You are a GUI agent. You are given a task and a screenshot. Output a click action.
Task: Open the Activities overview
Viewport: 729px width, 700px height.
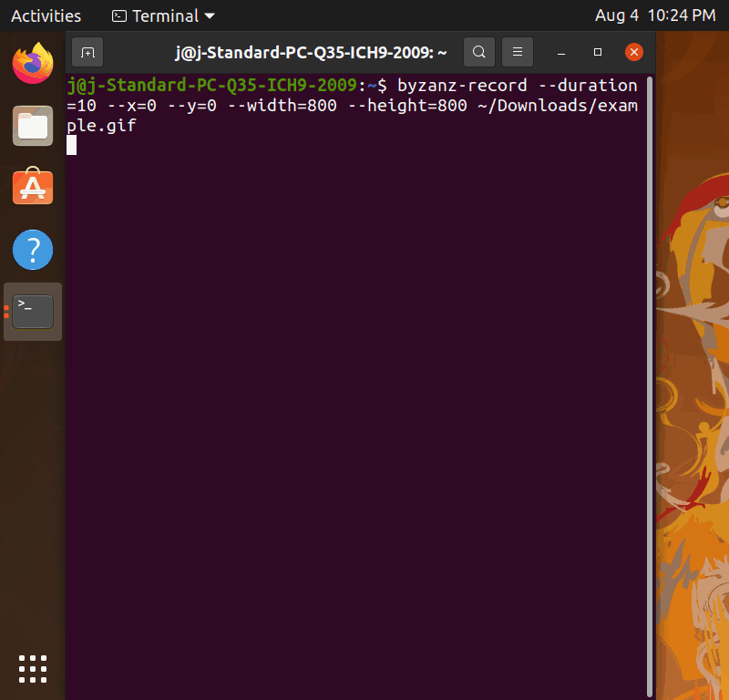46,15
